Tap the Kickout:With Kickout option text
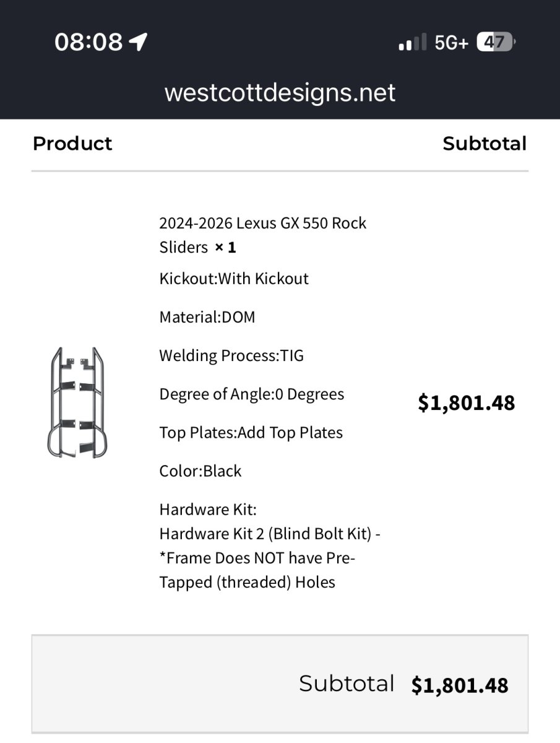 pyautogui.click(x=234, y=279)
